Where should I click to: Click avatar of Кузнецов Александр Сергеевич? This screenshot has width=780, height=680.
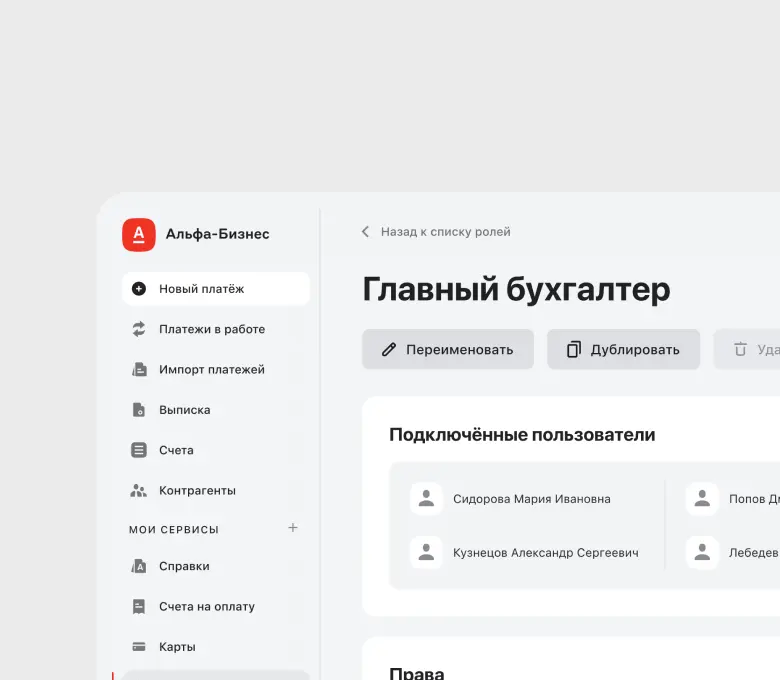[x=426, y=552]
